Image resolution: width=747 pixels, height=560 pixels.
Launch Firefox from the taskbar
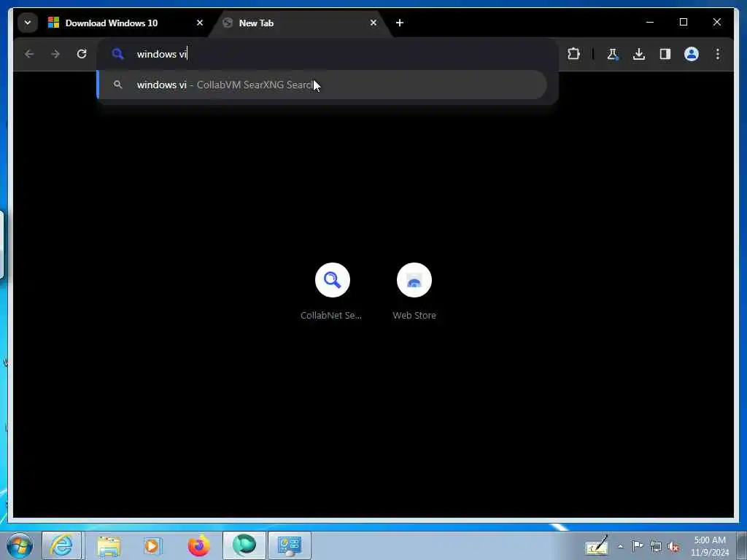click(x=198, y=545)
